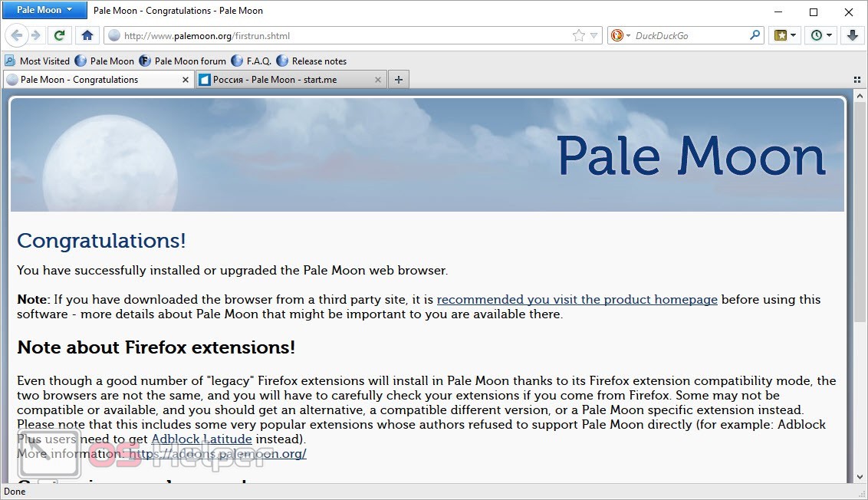Click the scrollbar up arrow
The image size is (868, 500).
859,97
